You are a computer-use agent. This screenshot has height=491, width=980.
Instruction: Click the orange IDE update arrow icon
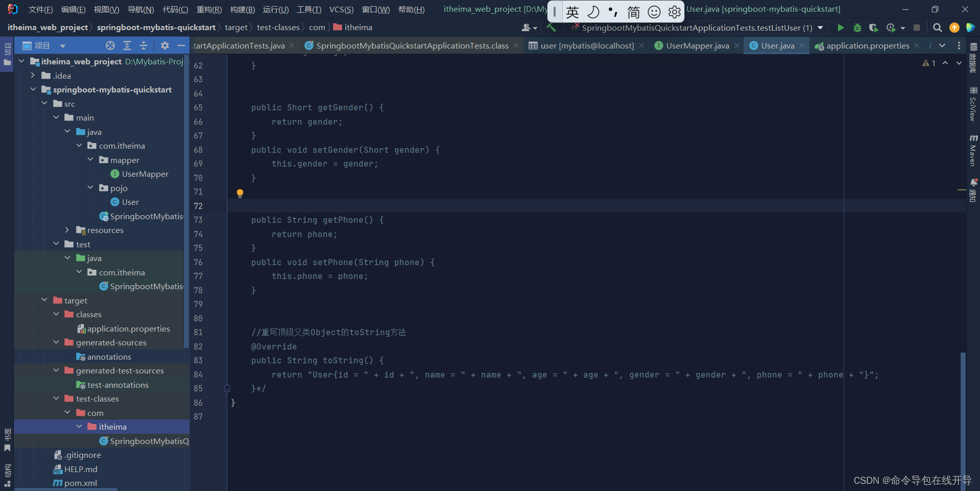954,28
